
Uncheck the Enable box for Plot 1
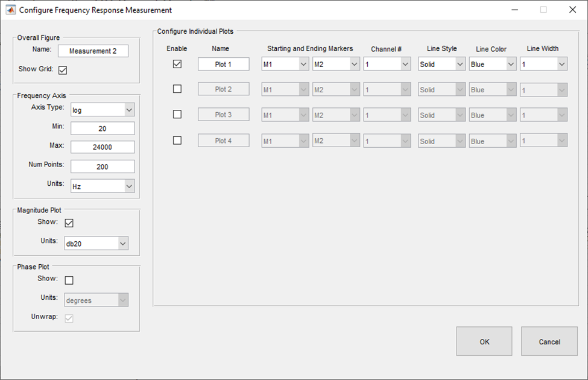pyautogui.click(x=177, y=63)
